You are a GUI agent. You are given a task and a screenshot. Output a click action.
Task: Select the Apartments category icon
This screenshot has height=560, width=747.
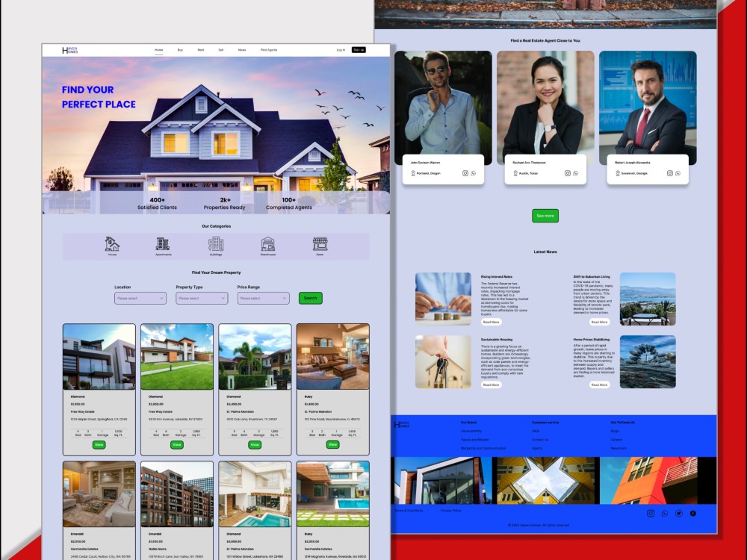click(162, 244)
